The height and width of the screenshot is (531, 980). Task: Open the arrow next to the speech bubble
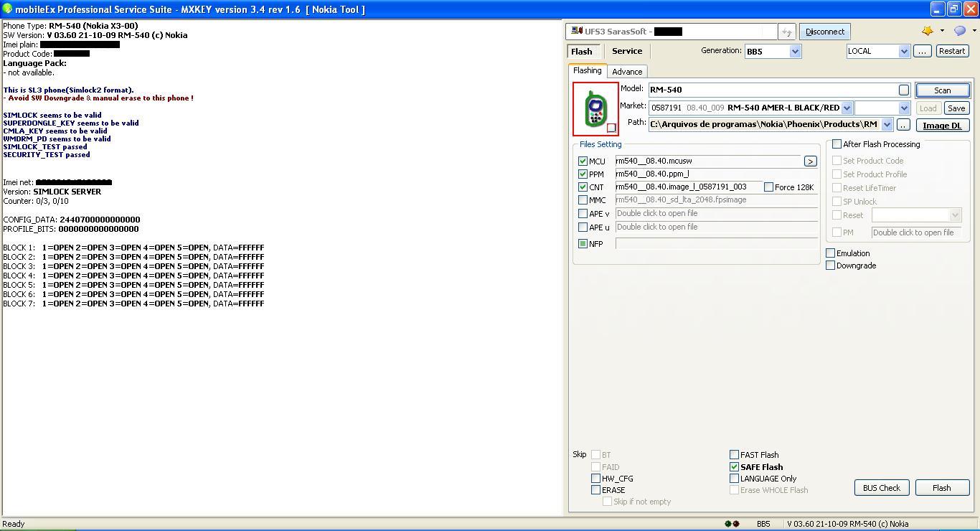(x=974, y=32)
